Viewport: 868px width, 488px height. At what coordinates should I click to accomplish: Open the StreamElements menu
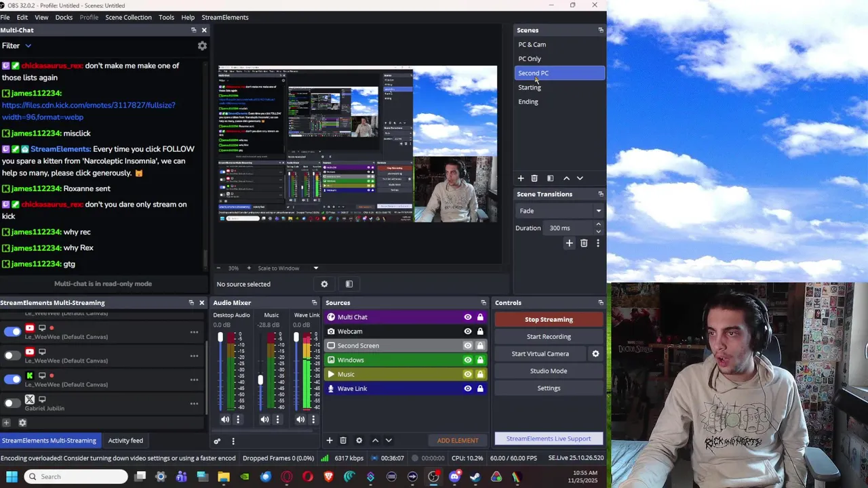click(225, 17)
